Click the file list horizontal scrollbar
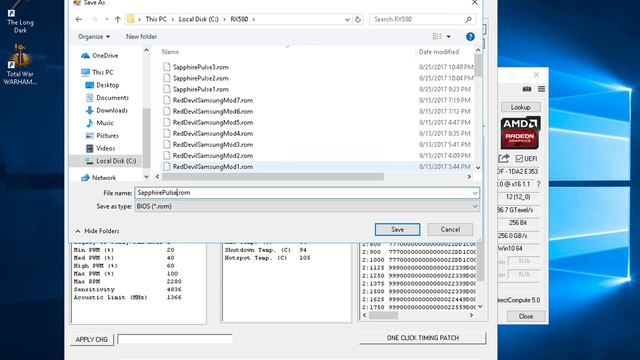The width and height of the screenshot is (640, 360). [x=273, y=177]
